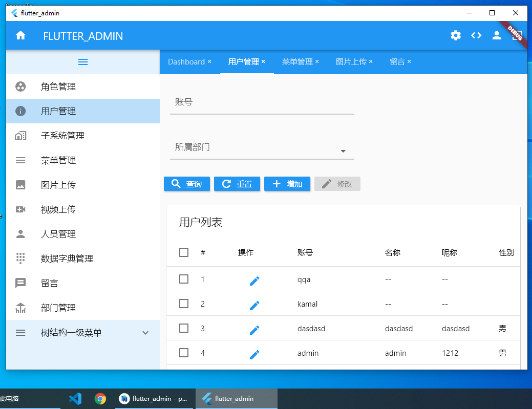Click the lines icon beside 树结构一级菜单
Viewport: 532px width, 409px height.
[x=20, y=333]
